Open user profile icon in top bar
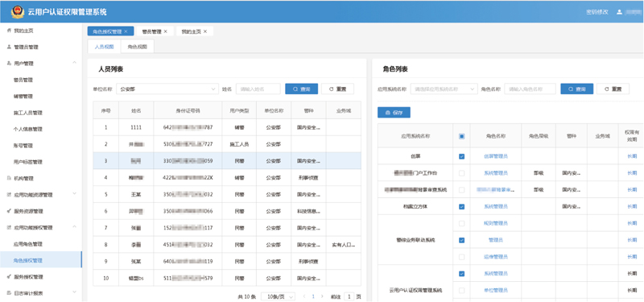644x302 pixels. point(619,12)
